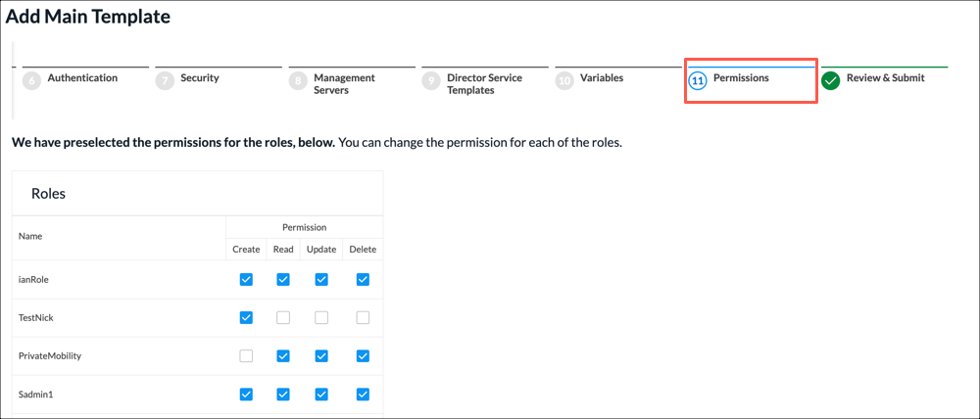Enable Delete permission for TestNick
The height and width of the screenshot is (419, 980).
[364, 318]
